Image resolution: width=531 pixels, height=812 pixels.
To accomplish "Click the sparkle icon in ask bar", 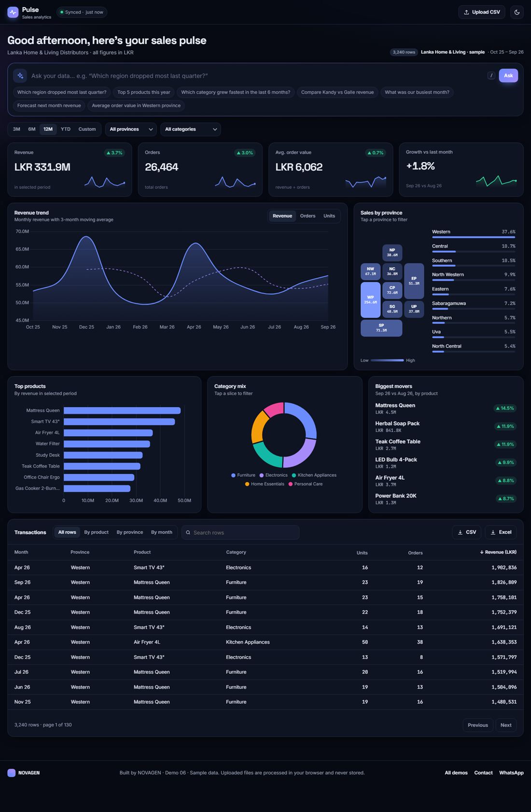I will pos(20,76).
